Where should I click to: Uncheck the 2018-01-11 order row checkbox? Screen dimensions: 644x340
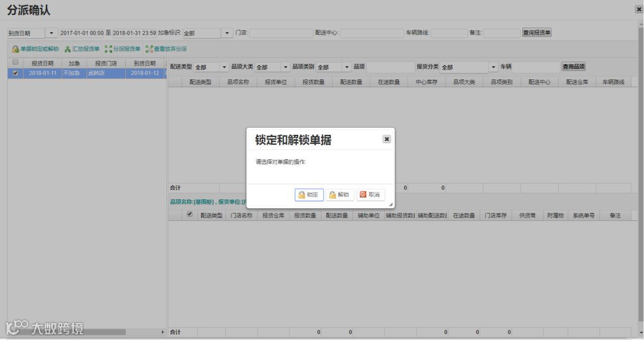point(15,73)
